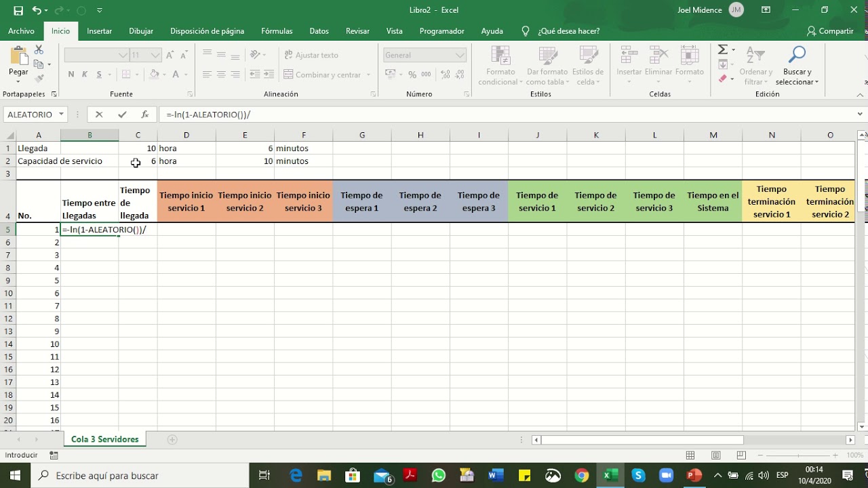Open the font size dropdown
Viewport: 868px width, 488px height.
point(156,55)
